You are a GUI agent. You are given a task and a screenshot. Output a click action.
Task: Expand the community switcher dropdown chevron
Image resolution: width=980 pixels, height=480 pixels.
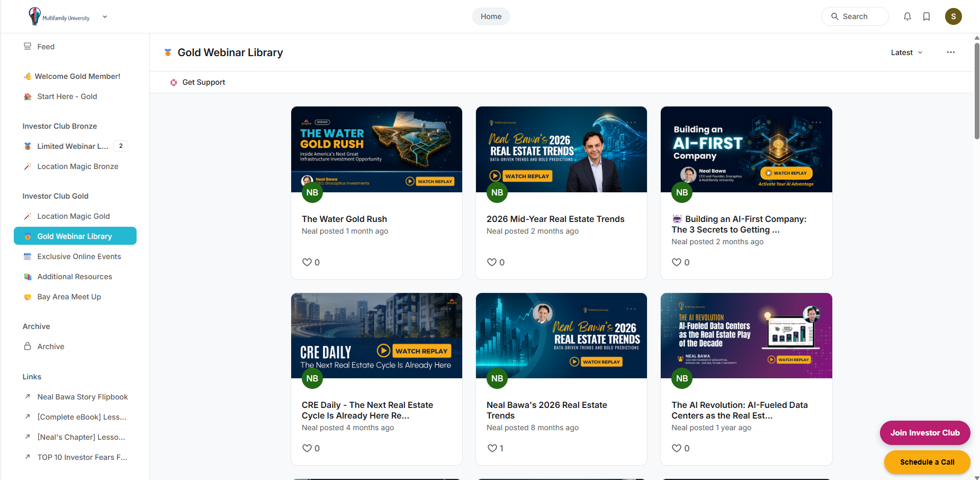tap(105, 16)
